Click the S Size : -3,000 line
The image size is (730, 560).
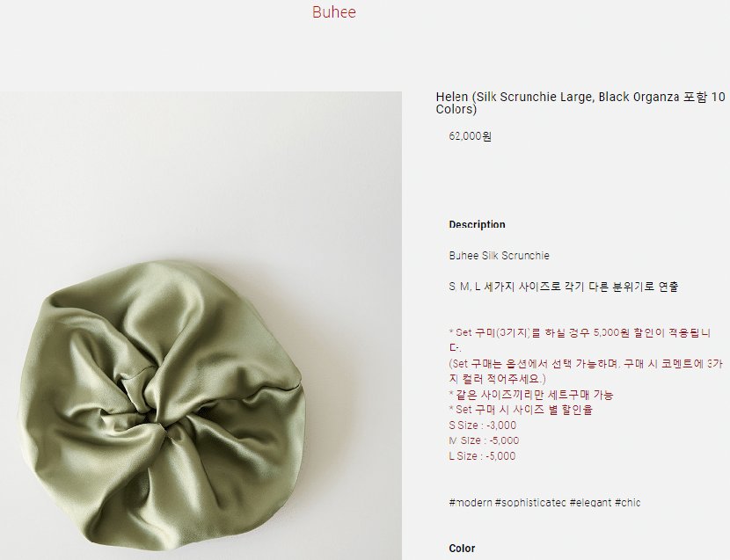pyautogui.click(x=482, y=425)
